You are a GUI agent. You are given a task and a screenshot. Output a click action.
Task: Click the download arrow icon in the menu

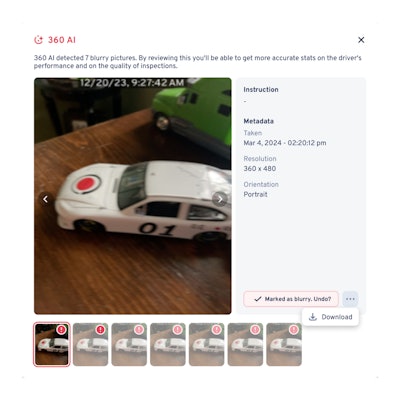point(313,317)
